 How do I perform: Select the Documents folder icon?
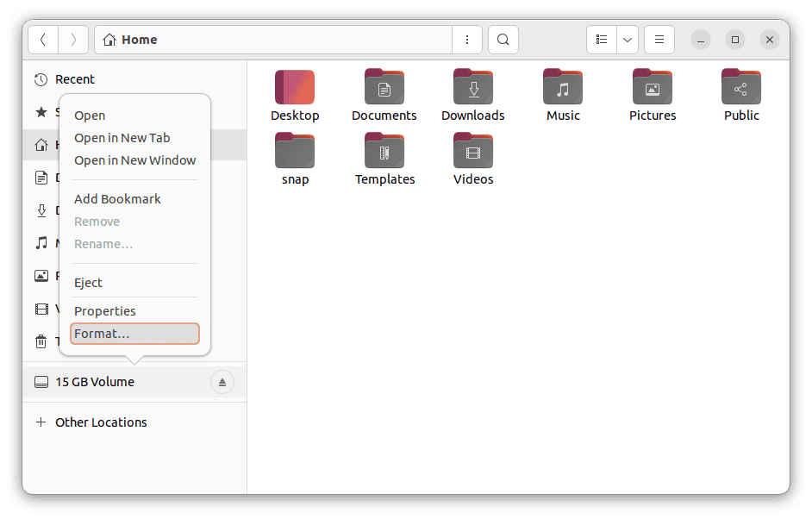pos(384,87)
